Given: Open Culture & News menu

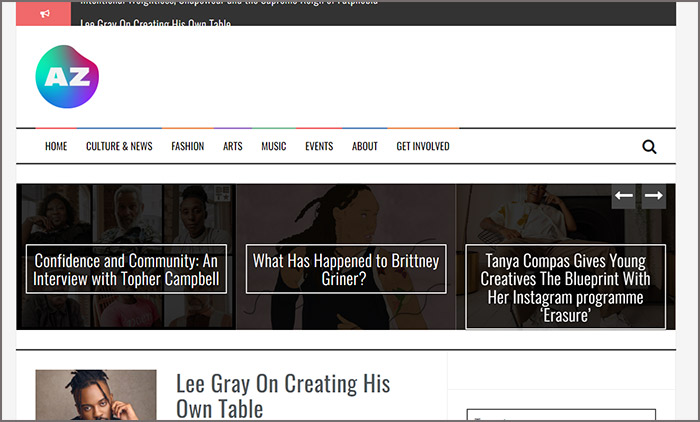Looking at the screenshot, I should pos(119,146).
